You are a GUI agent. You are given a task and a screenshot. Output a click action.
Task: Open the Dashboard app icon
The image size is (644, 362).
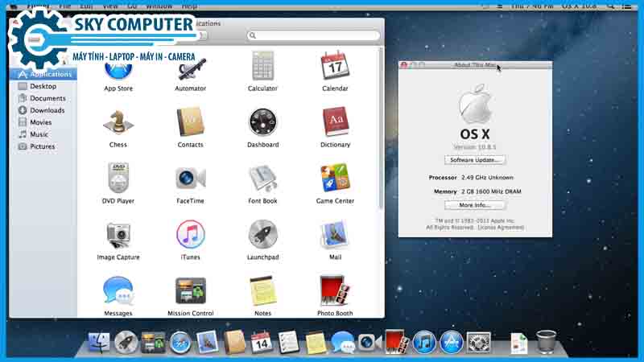coord(262,123)
